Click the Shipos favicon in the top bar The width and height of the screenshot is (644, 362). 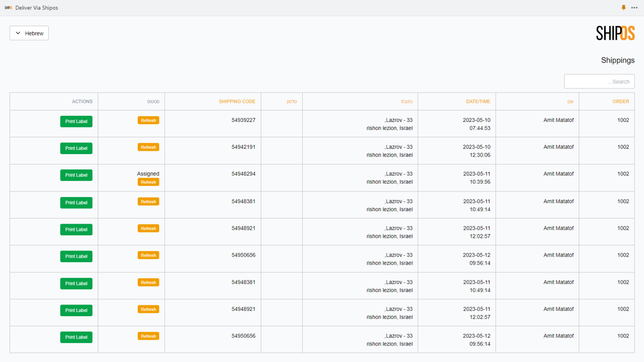click(7, 8)
